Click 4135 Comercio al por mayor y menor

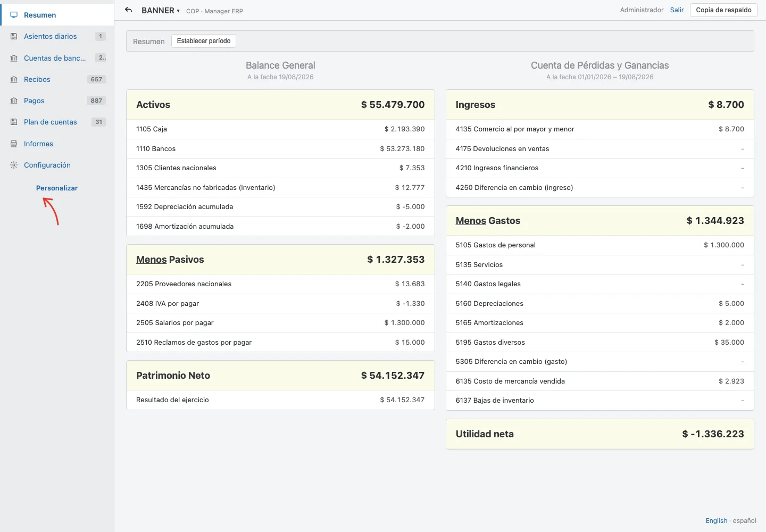(600, 129)
